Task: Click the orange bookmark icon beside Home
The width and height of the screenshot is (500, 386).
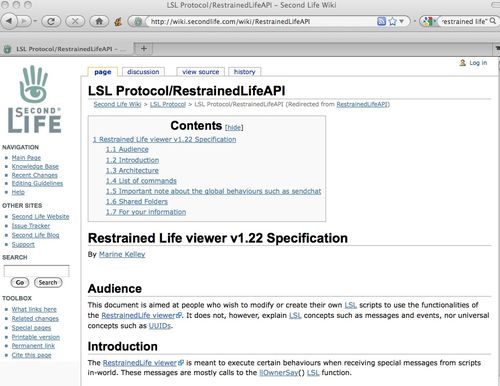Action: 118,22
